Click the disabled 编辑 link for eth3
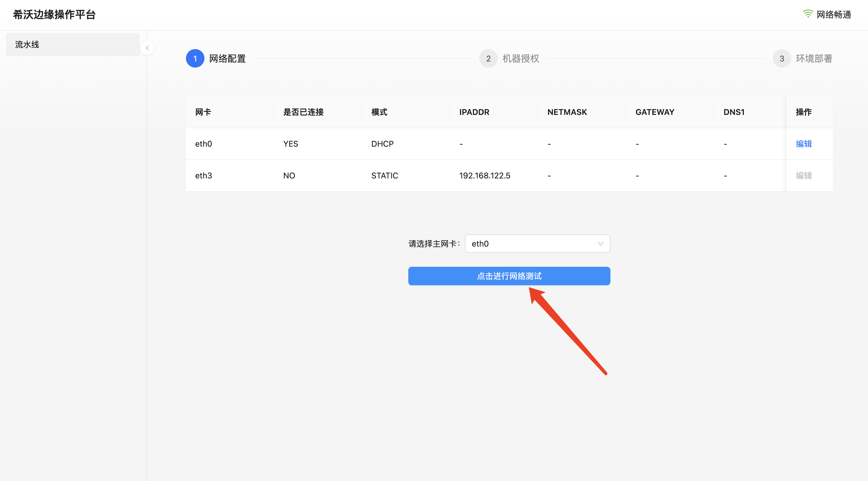Viewport: 868px width, 481px height. (804, 176)
